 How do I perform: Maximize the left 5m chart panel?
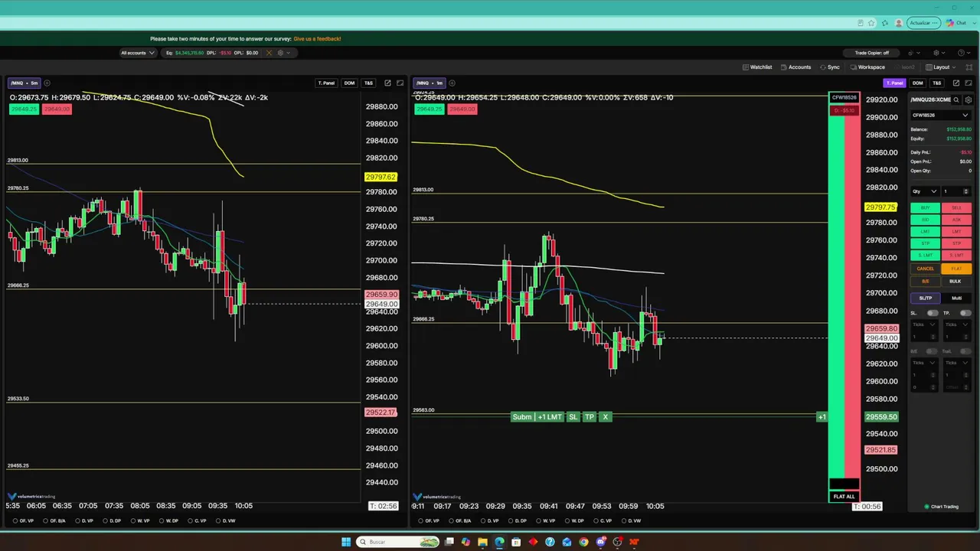(400, 83)
